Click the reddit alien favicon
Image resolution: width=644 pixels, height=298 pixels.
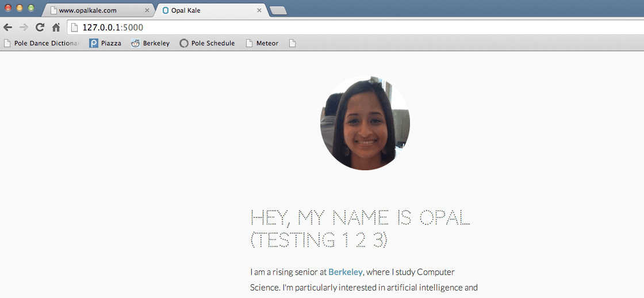tap(136, 43)
